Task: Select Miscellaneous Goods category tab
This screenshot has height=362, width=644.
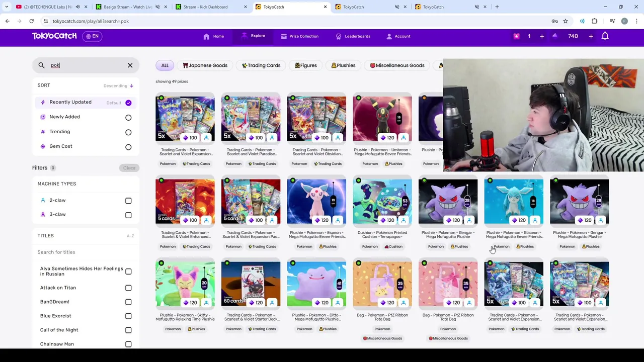Action: click(397, 65)
